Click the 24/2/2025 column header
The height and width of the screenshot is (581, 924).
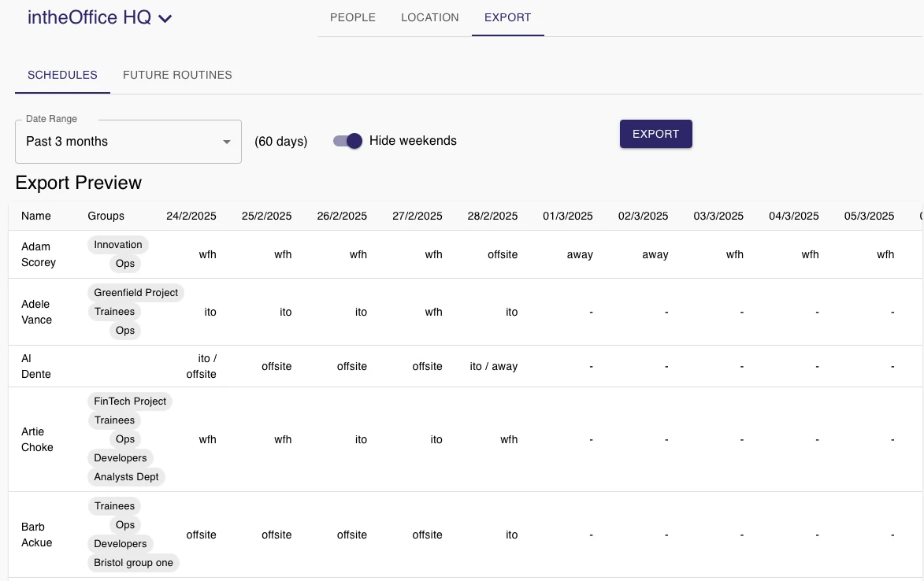(x=191, y=216)
